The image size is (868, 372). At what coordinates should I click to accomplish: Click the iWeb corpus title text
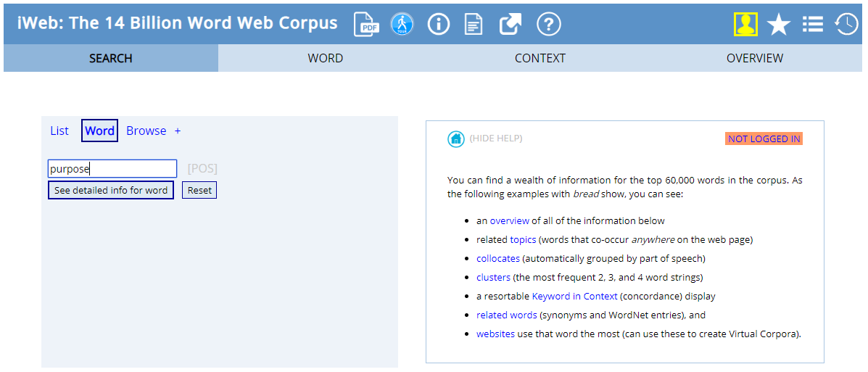click(x=177, y=23)
